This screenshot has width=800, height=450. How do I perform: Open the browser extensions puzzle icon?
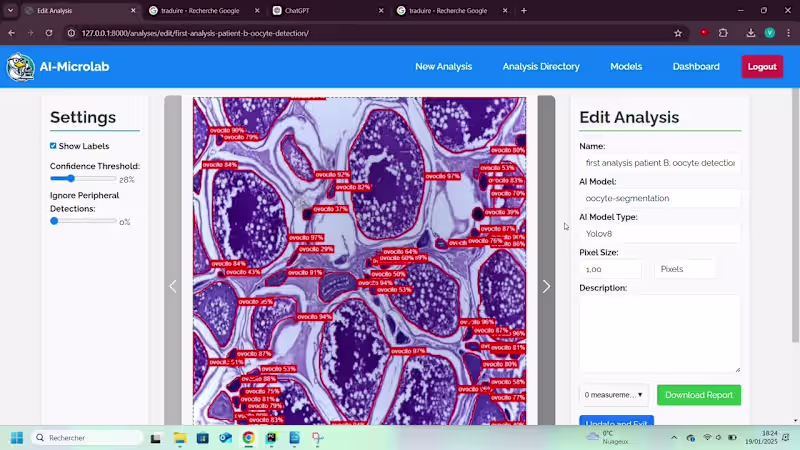click(x=723, y=33)
